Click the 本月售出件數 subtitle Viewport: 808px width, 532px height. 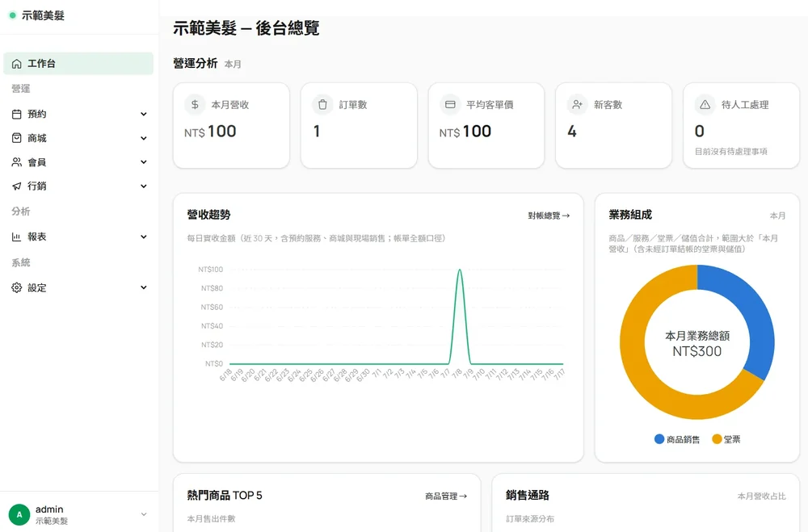pos(211,518)
